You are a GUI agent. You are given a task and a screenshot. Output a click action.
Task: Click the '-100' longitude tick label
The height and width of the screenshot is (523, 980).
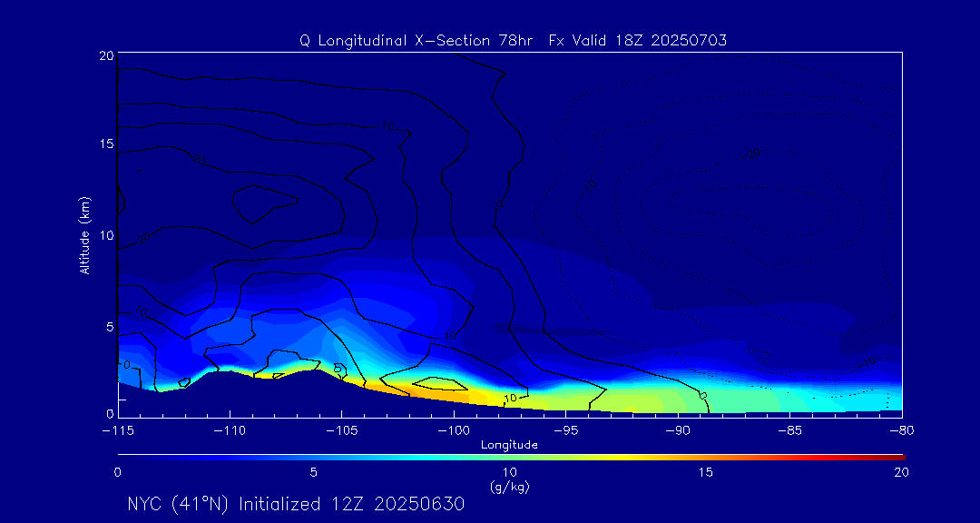click(x=454, y=431)
